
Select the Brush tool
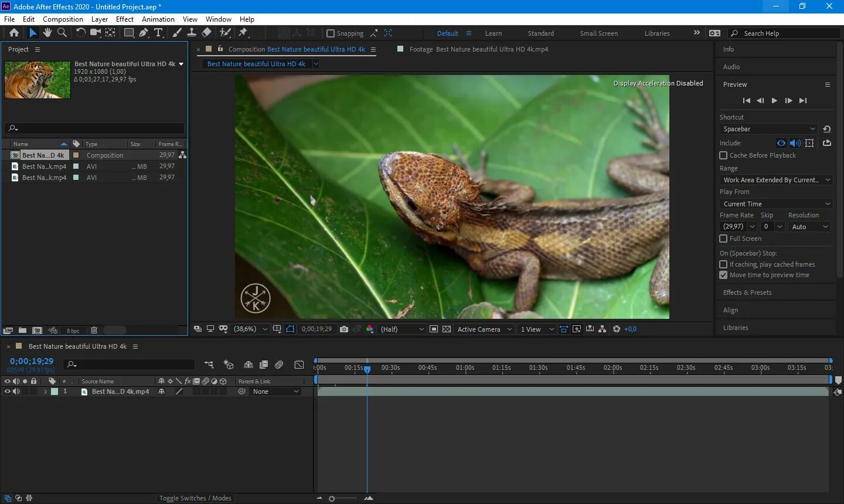[176, 33]
